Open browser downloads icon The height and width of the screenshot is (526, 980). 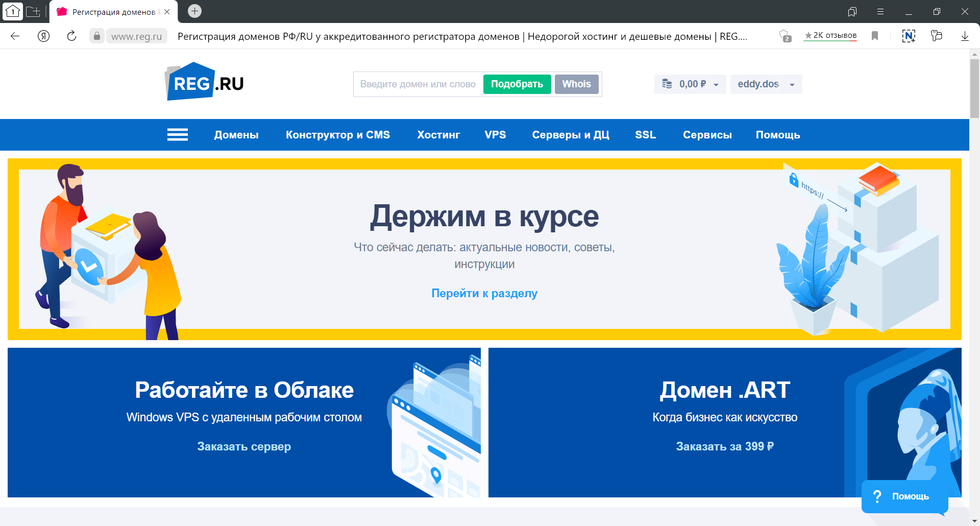pyautogui.click(x=965, y=36)
